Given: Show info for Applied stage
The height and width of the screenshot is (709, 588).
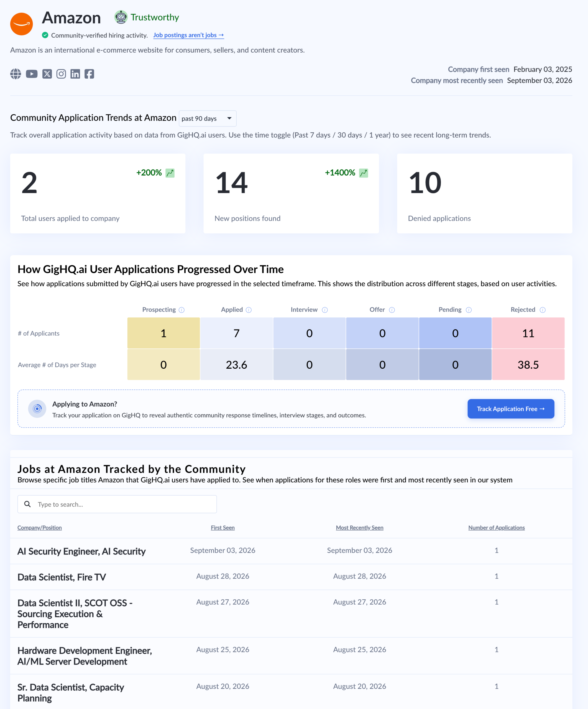Looking at the screenshot, I should click(x=249, y=310).
